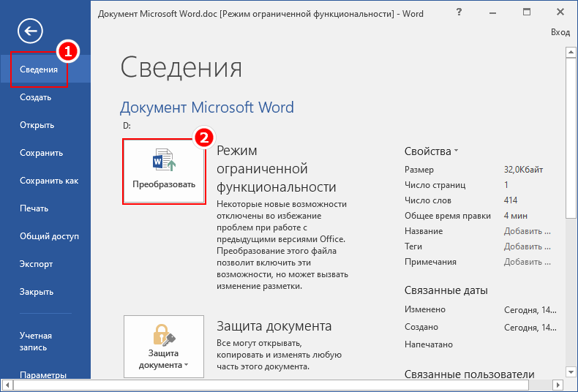Open the Word help question mark

tap(459, 12)
